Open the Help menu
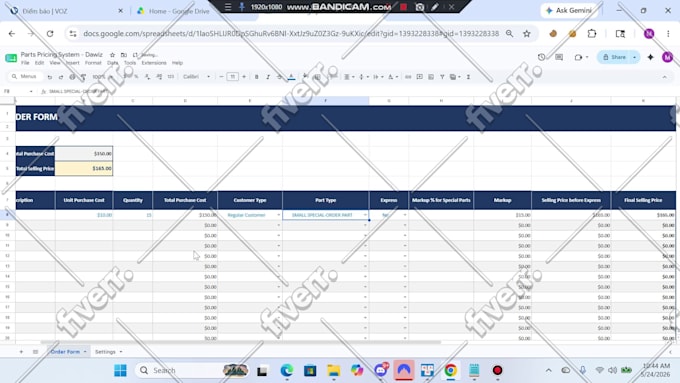This screenshot has width=680, height=383. [177, 63]
